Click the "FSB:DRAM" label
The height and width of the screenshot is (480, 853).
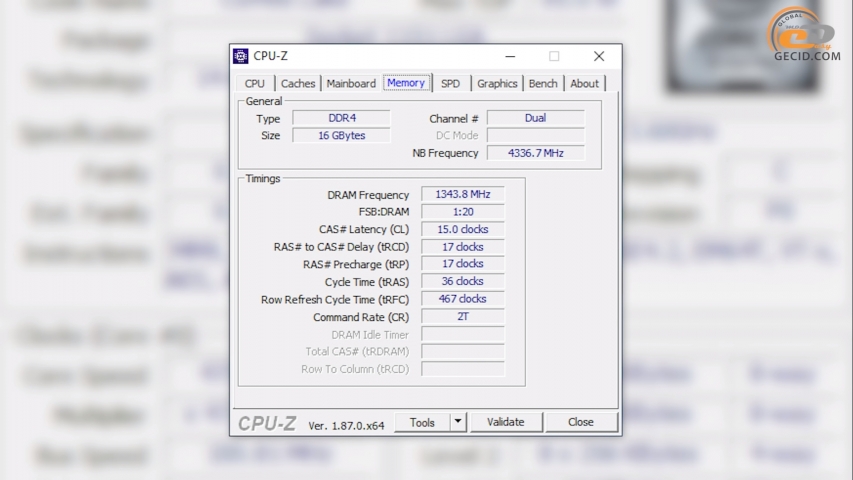(384, 212)
